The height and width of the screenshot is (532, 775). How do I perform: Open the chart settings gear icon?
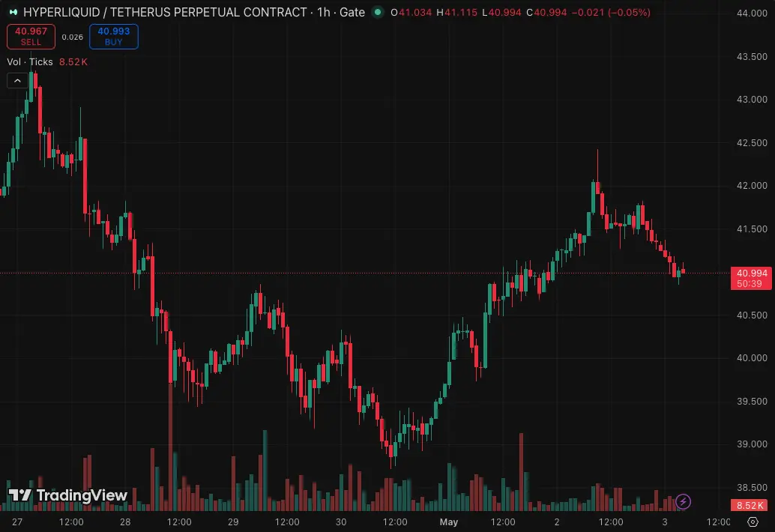pyautogui.click(x=753, y=522)
